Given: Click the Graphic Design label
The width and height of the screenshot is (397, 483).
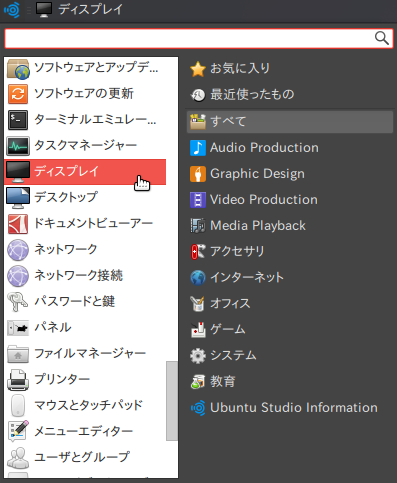Looking at the screenshot, I should [257, 174].
